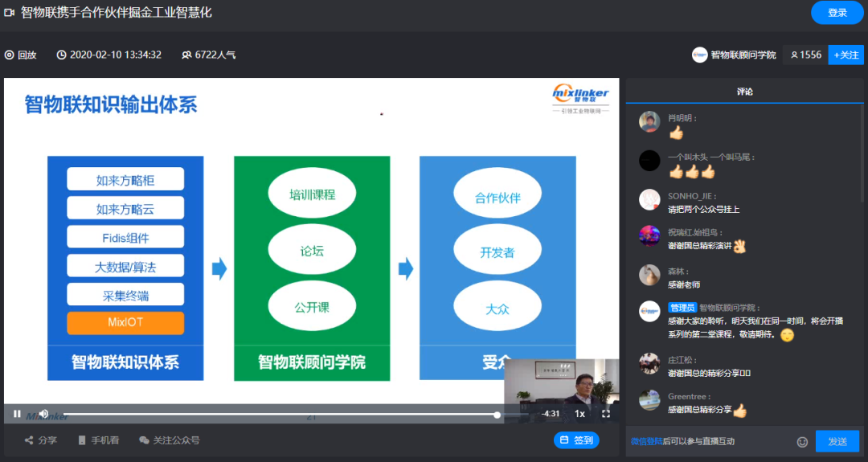The width and height of the screenshot is (868, 462).
Task: Click comment text 感谢老师
Action: click(x=684, y=285)
